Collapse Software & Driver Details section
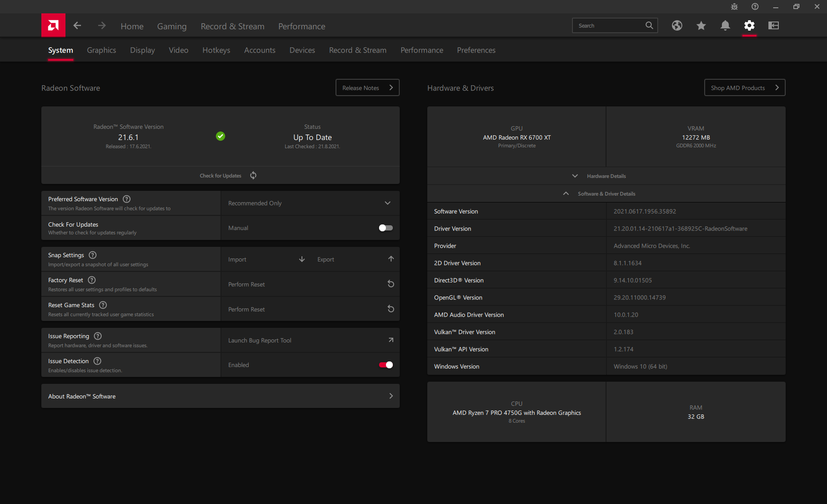Image resolution: width=827 pixels, height=504 pixels. (x=606, y=194)
